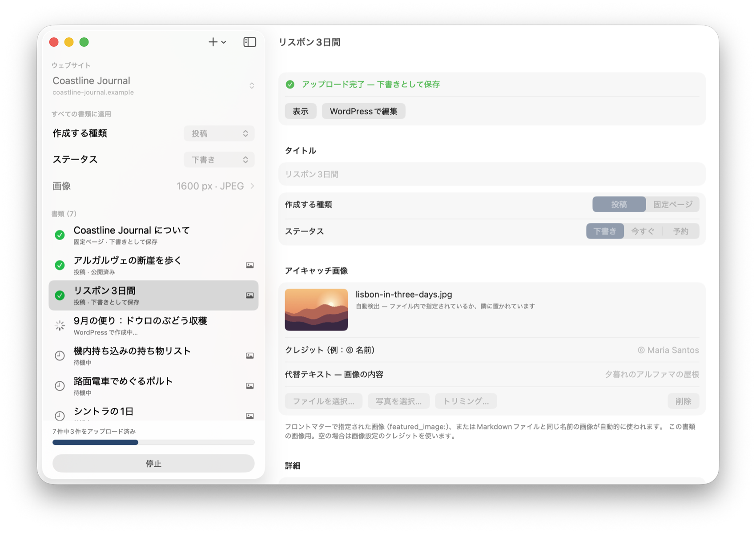The width and height of the screenshot is (756, 533).
Task: Select the 固定ページ type segment
Action: click(x=673, y=204)
